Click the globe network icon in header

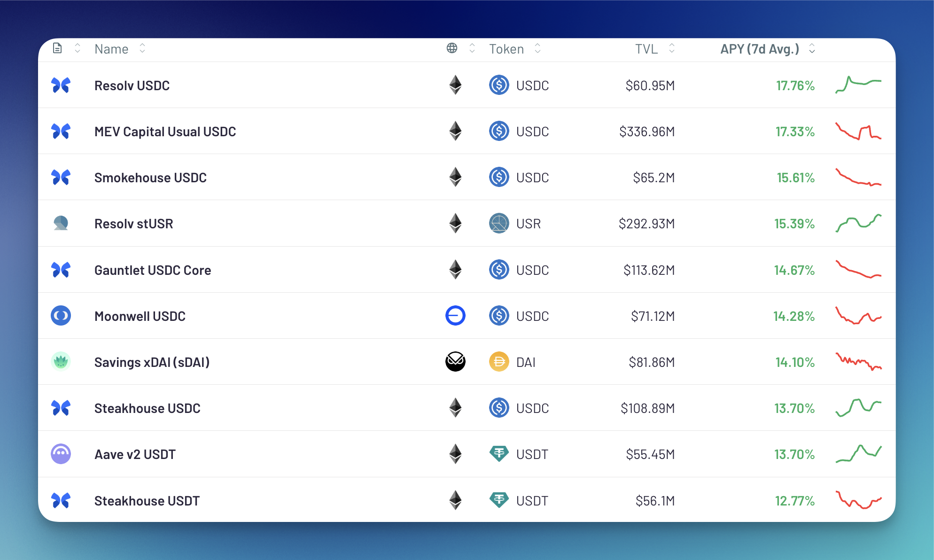[452, 48]
